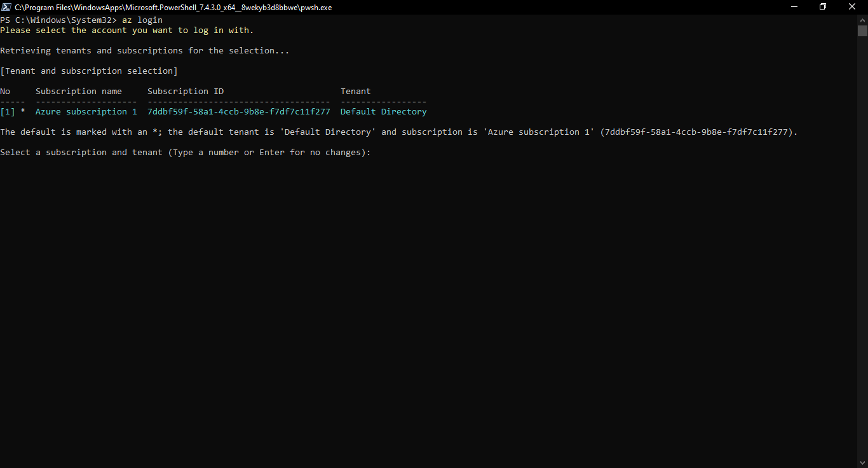868x468 pixels.
Task: Click the vertical scrollbar thumb
Action: (862, 31)
